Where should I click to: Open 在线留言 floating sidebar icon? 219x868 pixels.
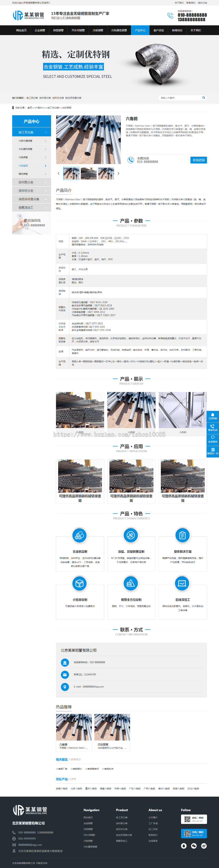coord(213,440)
